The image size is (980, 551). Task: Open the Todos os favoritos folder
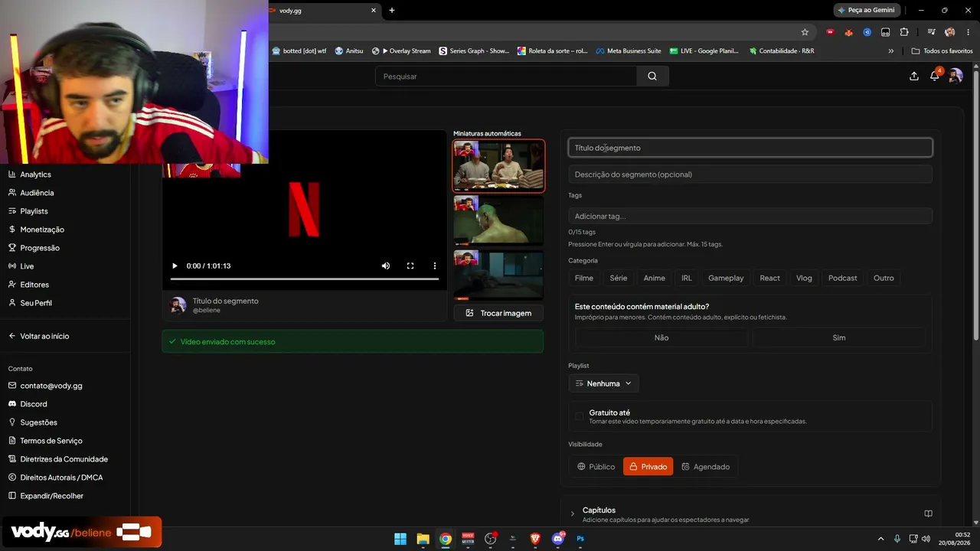[942, 51]
